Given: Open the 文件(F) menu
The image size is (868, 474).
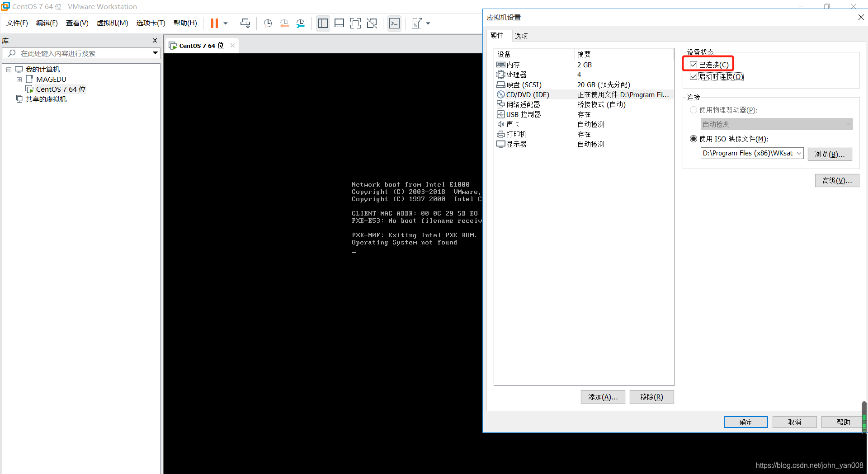Looking at the screenshot, I should [x=17, y=23].
